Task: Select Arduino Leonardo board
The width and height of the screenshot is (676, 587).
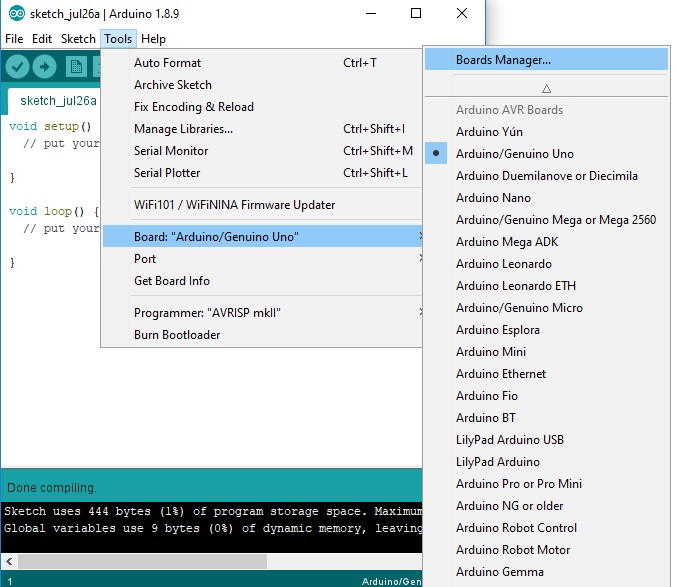Action: pyautogui.click(x=546, y=264)
